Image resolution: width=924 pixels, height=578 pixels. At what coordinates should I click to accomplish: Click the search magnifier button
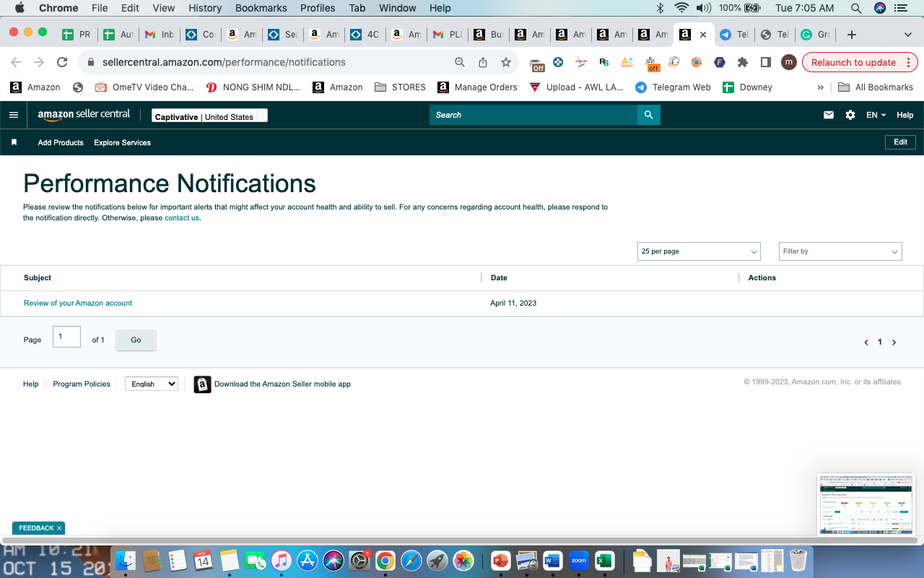click(648, 115)
